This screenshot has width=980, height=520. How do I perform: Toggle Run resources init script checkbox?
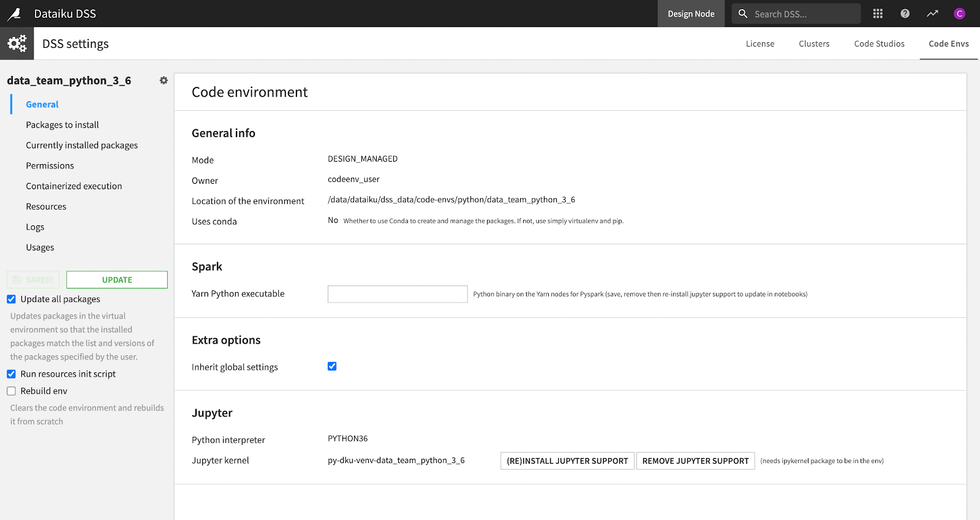point(11,374)
